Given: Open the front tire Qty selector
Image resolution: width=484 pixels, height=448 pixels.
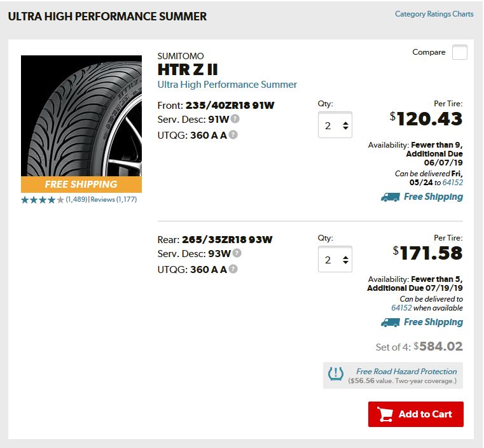Looking at the screenshot, I should click(x=335, y=125).
